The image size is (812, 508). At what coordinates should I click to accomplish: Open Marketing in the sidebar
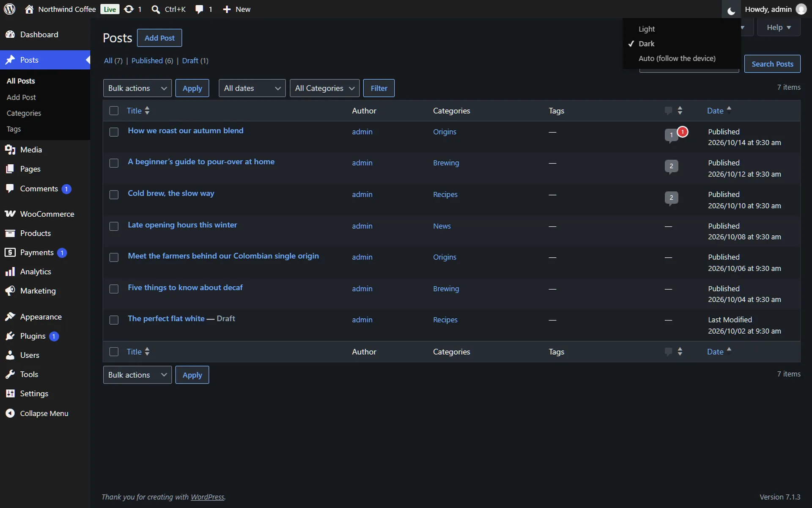point(38,291)
